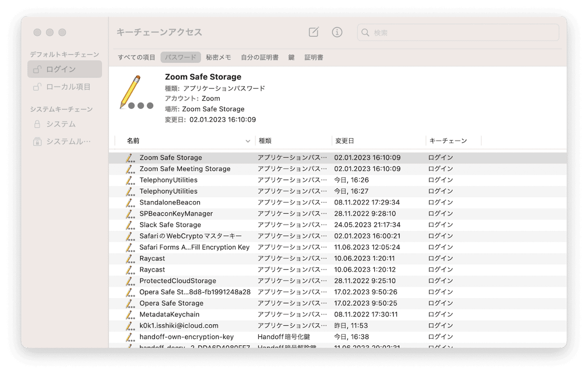Switch to the パスワード tab
This screenshot has width=588, height=374.
pyautogui.click(x=180, y=57)
